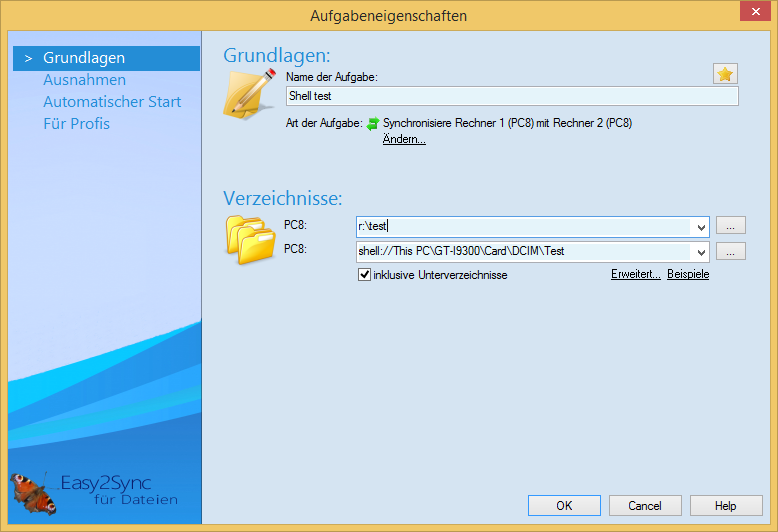Click the Easy2Sync butterfly logo
This screenshot has height=532, width=778.
27,490
